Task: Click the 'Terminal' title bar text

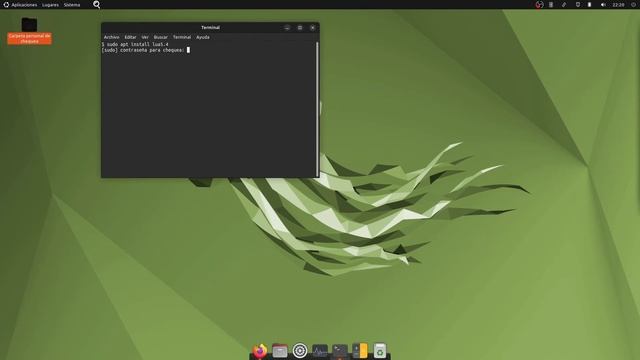Action: point(211,28)
